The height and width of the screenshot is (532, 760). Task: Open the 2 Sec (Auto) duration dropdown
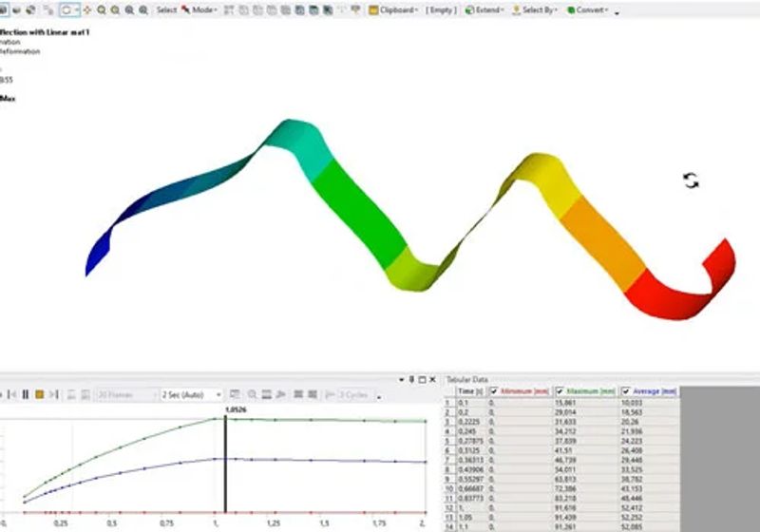click(192, 395)
